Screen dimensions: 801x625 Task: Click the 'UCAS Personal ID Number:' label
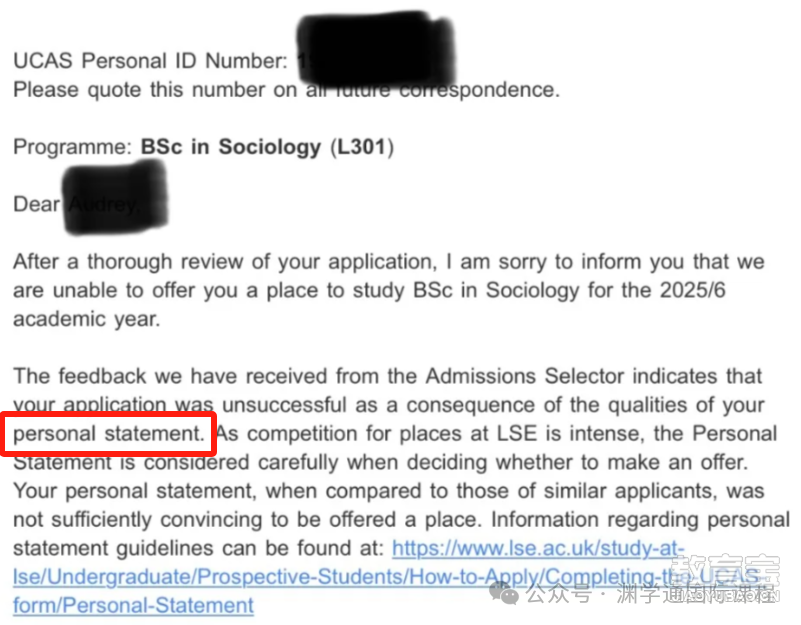[x=151, y=61]
